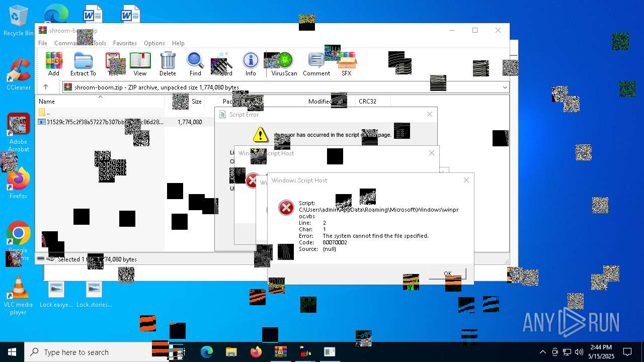This screenshot has width=644, height=362.
Task: Open the Favorites menu in WinRAR
Action: [x=125, y=43]
